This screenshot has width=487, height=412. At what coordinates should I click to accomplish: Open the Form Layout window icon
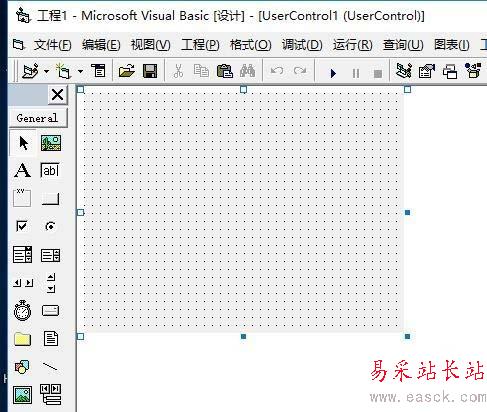tap(450, 71)
